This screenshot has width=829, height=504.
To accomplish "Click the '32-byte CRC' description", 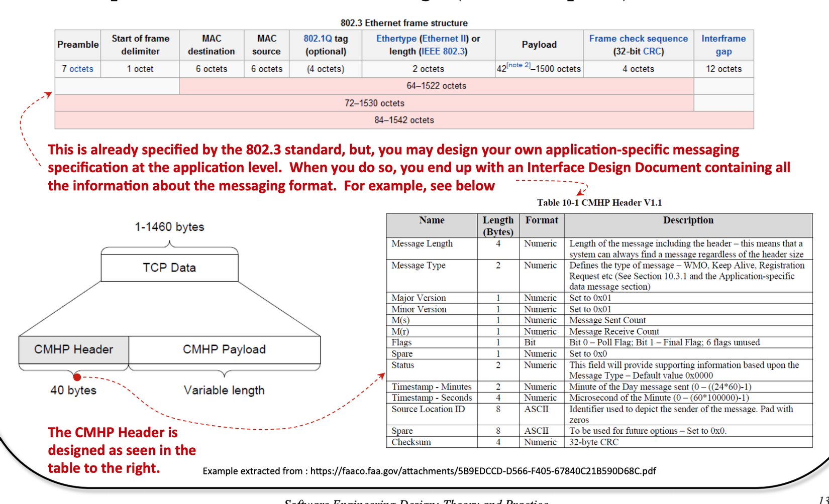I will [594, 442].
